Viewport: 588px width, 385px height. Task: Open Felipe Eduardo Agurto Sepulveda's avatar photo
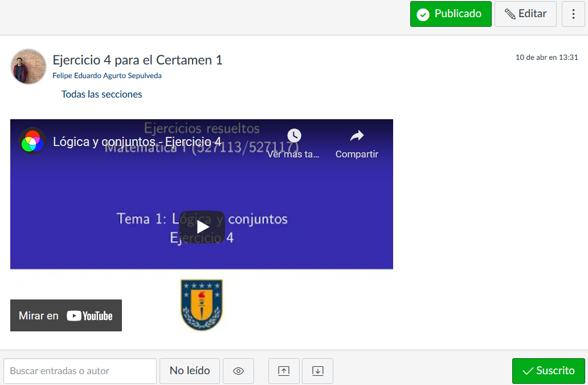(28, 66)
